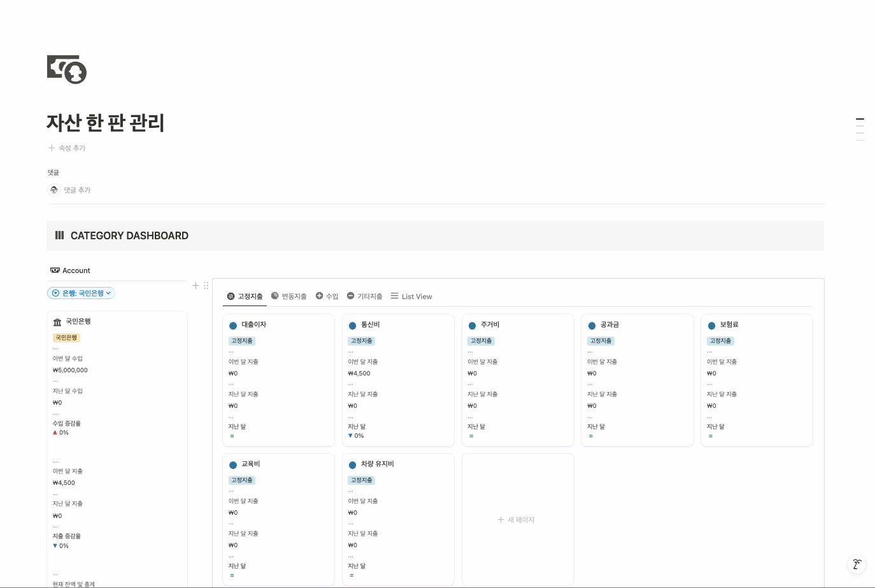Viewport: 875px width, 588px height.
Task: Click the blue circle icon on 대출이자 card
Action: pyautogui.click(x=233, y=325)
